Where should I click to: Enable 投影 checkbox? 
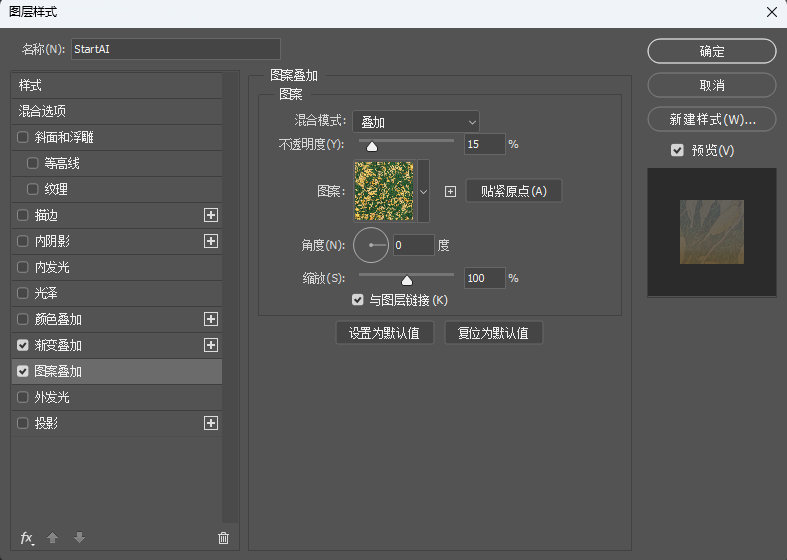23,423
